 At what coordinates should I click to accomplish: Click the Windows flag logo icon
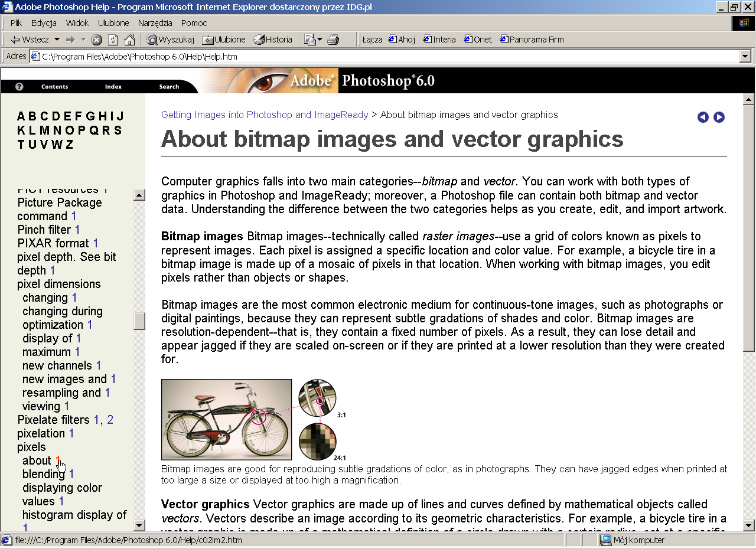[x=744, y=23]
